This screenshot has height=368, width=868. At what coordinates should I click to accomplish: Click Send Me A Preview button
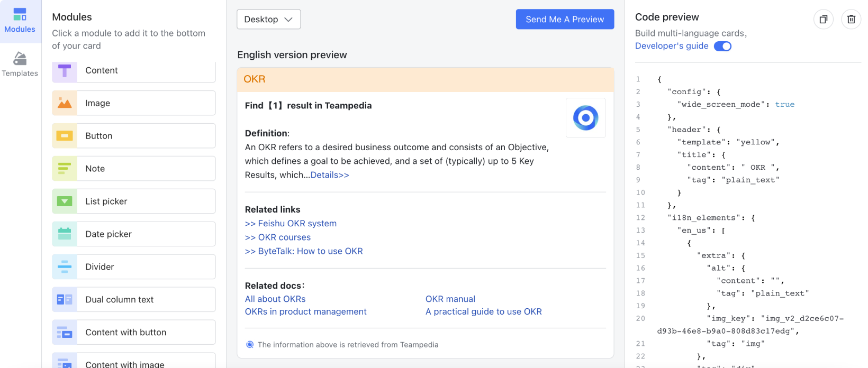(x=565, y=20)
